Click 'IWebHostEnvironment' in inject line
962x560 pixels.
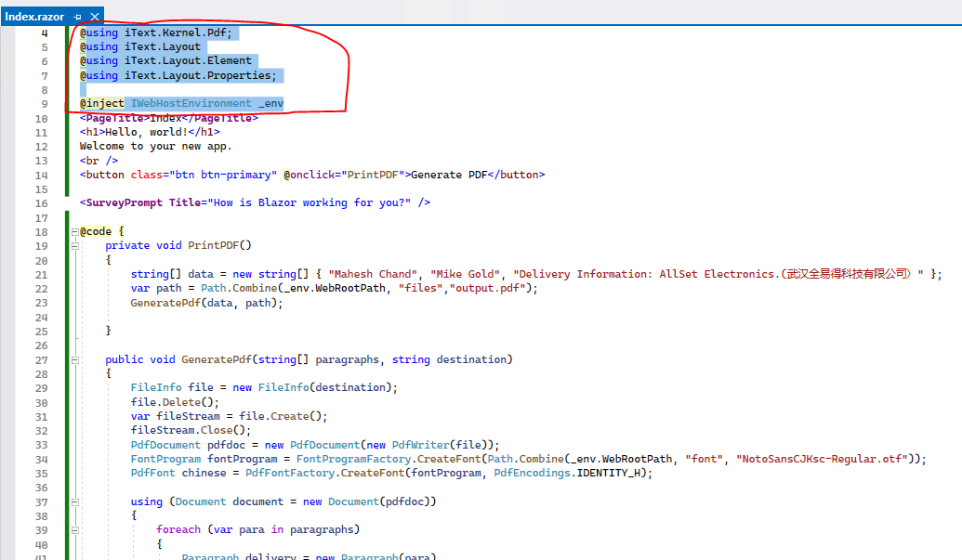point(191,103)
